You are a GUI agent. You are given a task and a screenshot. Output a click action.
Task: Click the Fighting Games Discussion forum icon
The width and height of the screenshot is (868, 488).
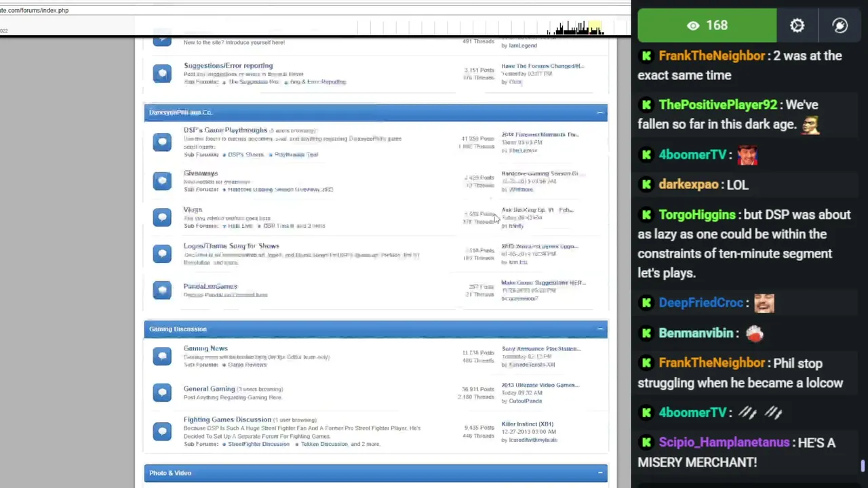162,431
